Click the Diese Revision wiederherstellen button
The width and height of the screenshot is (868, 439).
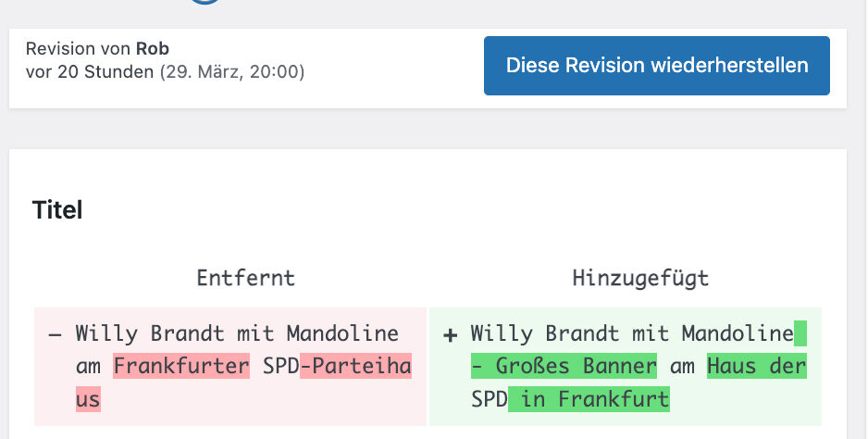[656, 66]
